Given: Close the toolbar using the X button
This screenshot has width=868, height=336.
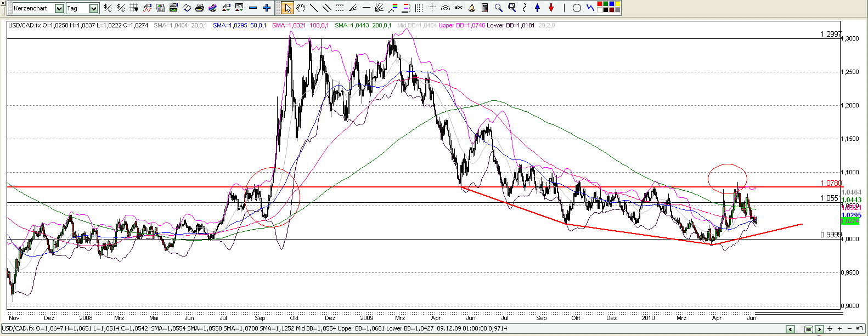Looking at the screenshot, I should [3, 3].
